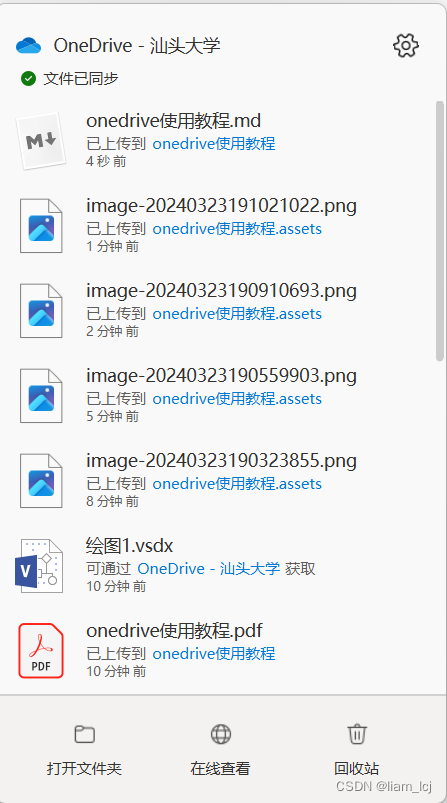Click the image icon of image-20240323191021022.png
Viewport: 447px width, 803px height.
click(x=41, y=225)
